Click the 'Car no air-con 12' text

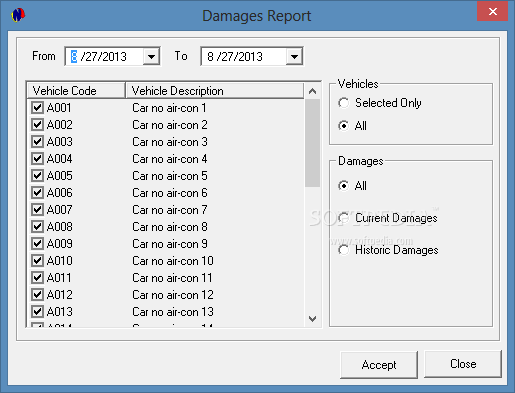pos(173,295)
